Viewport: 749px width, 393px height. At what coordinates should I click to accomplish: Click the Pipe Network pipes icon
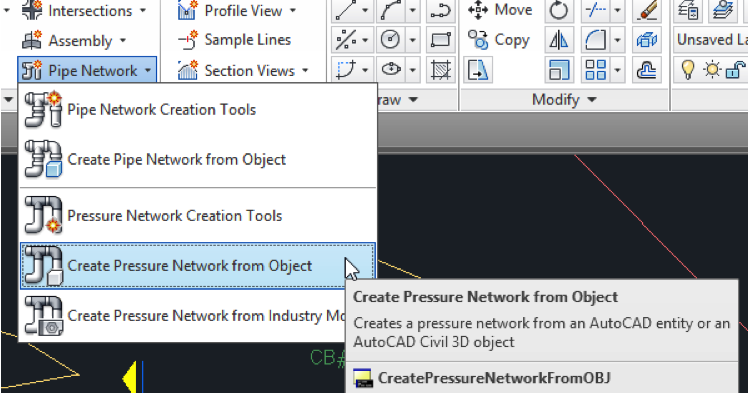point(32,71)
